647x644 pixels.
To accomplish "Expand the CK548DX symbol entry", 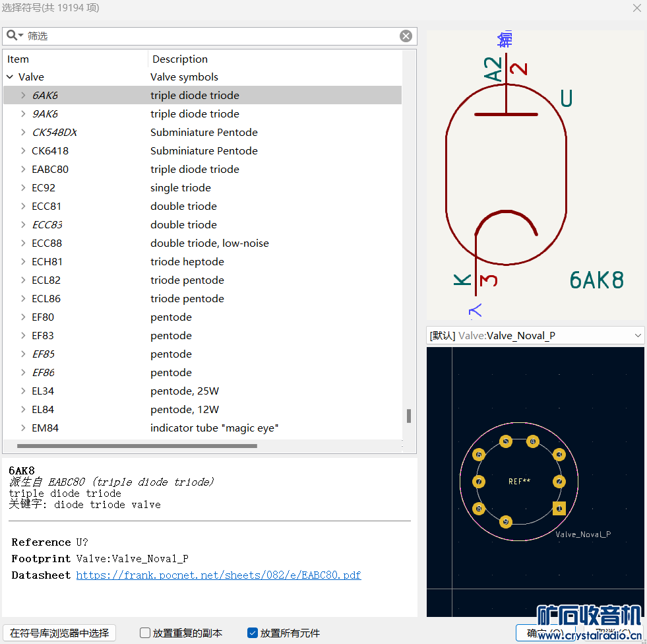I will pyautogui.click(x=23, y=133).
